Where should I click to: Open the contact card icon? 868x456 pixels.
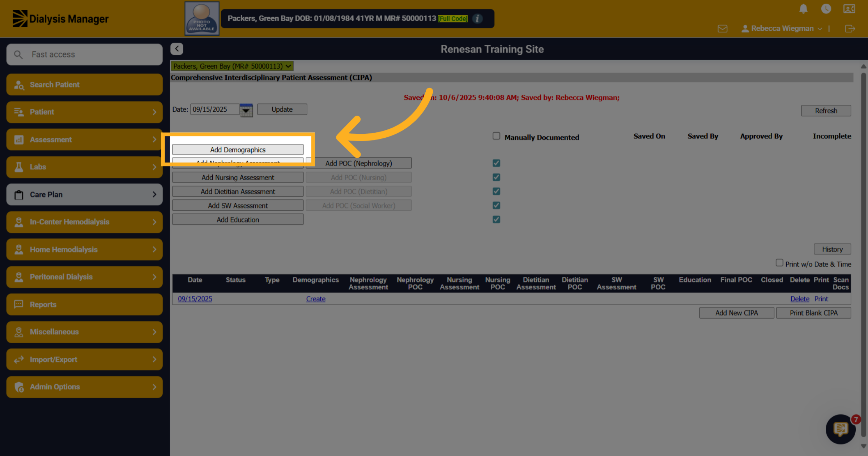point(849,9)
